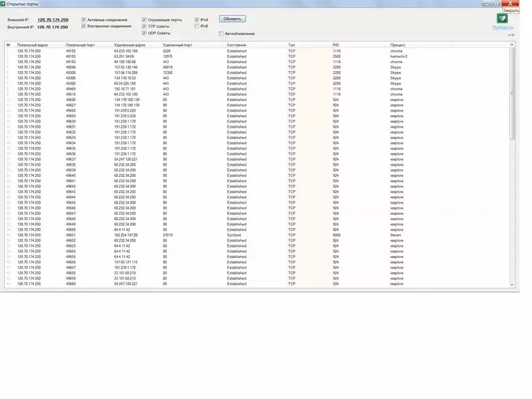The image size is (532, 399).
Task: Click PID value 6092
Action: pyautogui.click(x=336, y=235)
